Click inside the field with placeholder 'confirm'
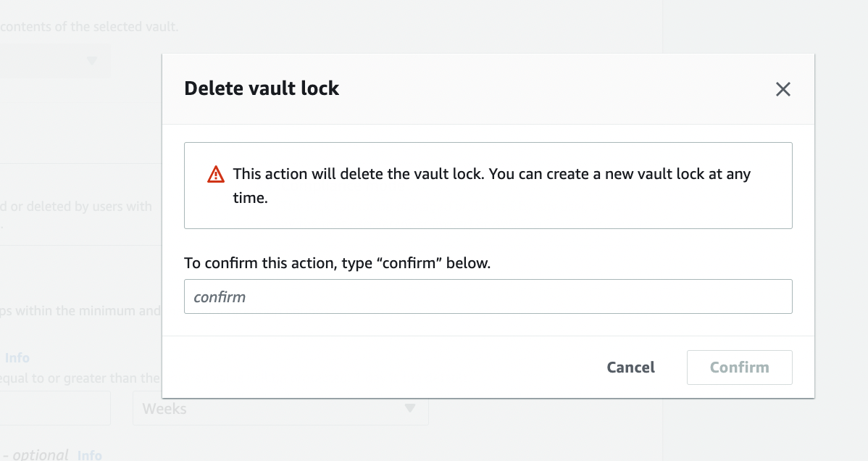 click(x=488, y=296)
